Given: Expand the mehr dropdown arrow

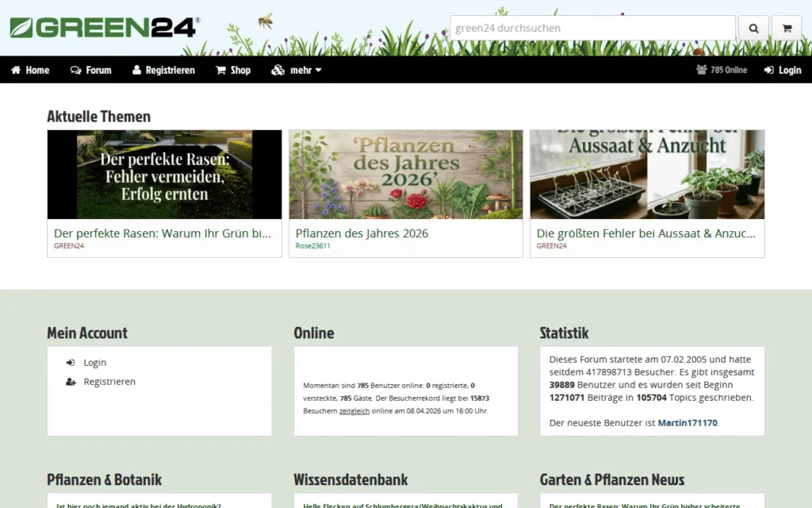Looking at the screenshot, I should tap(319, 70).
